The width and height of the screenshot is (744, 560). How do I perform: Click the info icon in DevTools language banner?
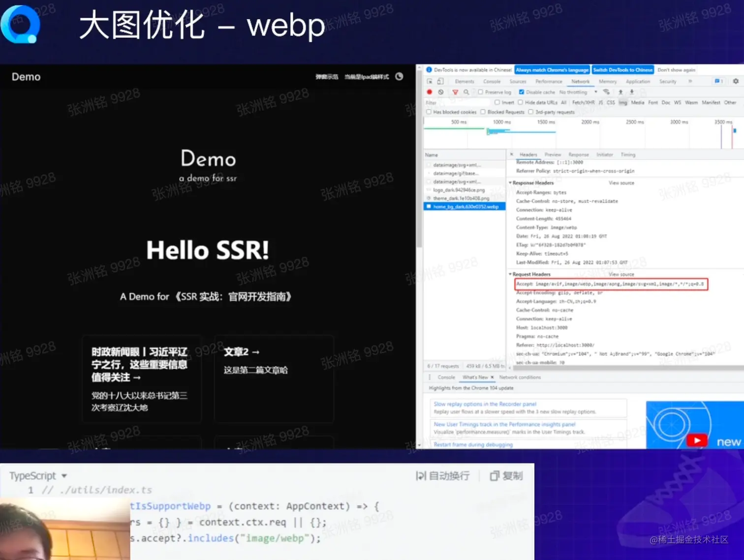[429, 70]
